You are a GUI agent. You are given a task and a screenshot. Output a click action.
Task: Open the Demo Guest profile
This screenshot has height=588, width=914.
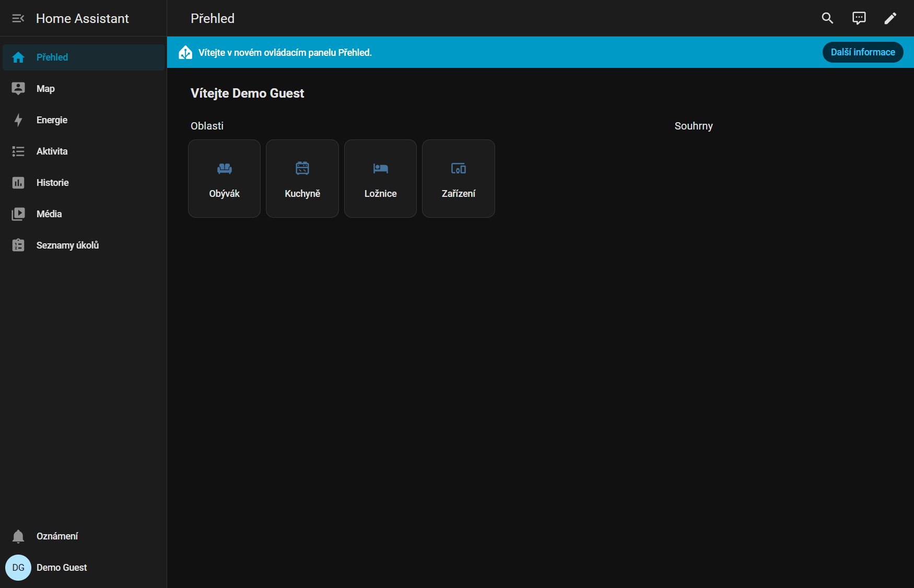click(84, 568)
